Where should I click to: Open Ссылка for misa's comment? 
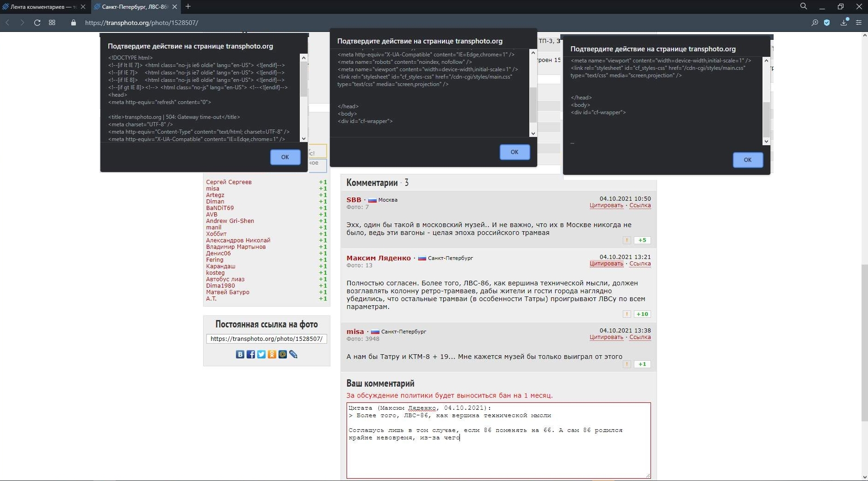[640, 337]
